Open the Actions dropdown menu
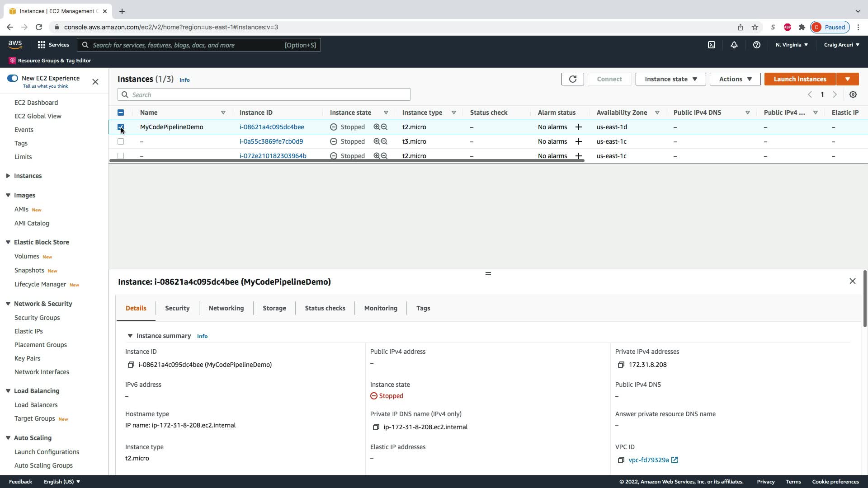The height and width of the screenshot is (488, 868). pos(735,79)
